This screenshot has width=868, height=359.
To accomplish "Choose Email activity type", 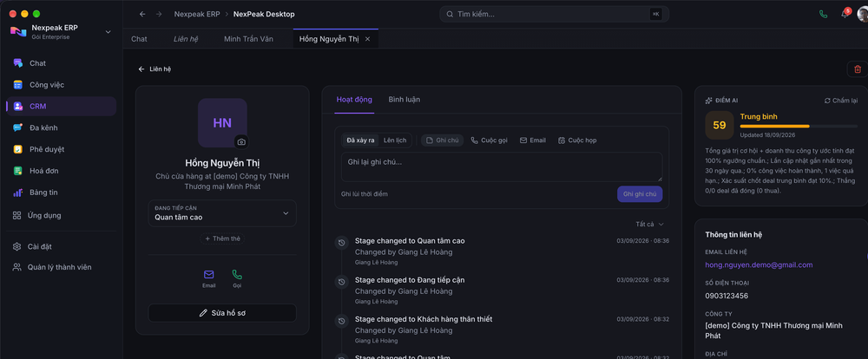I will tap(533, 140).
